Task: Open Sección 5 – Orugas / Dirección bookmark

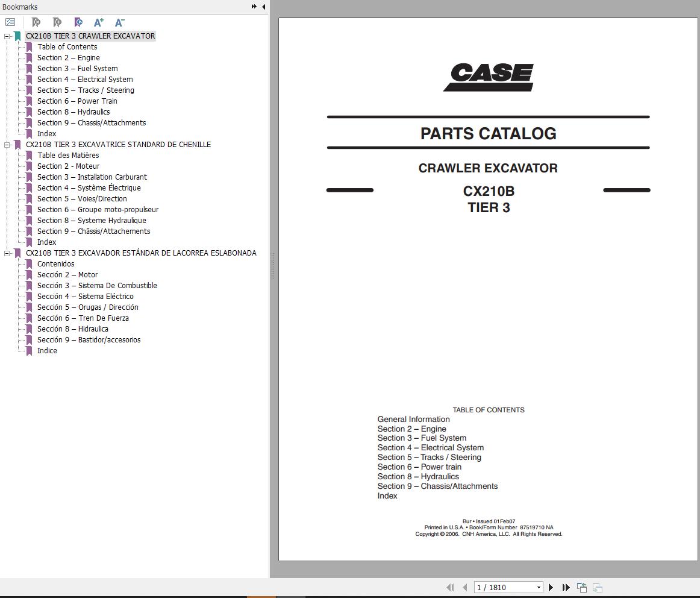Action: [87, 307]
